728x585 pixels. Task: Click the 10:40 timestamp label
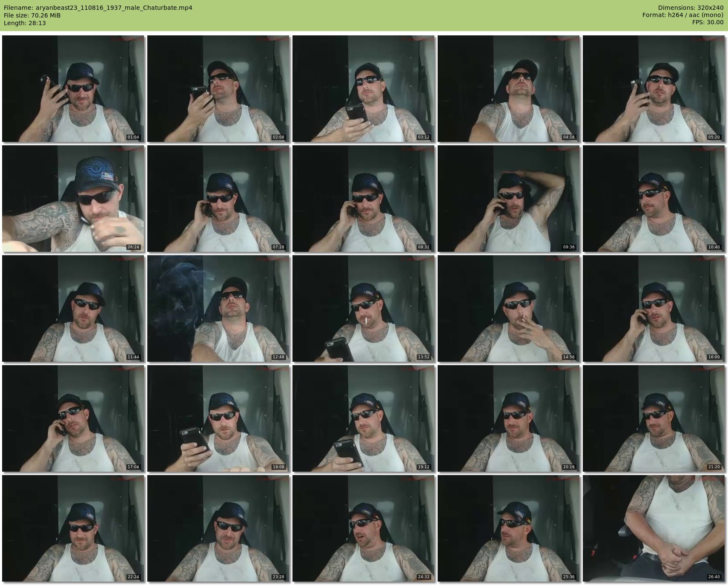(x=714, y=247)
